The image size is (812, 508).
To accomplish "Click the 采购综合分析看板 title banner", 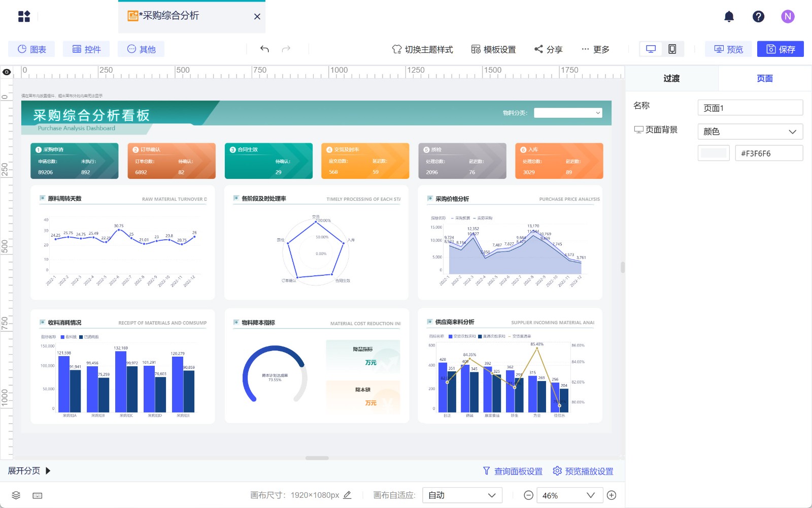I will pos(91,115).
